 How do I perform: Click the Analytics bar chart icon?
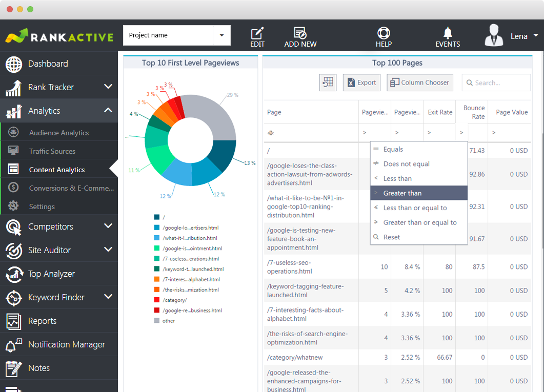[x=14, y=111]
